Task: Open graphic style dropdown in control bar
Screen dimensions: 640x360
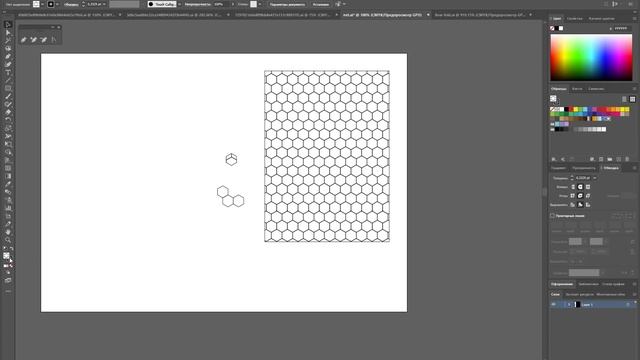Action: [260, 4]
